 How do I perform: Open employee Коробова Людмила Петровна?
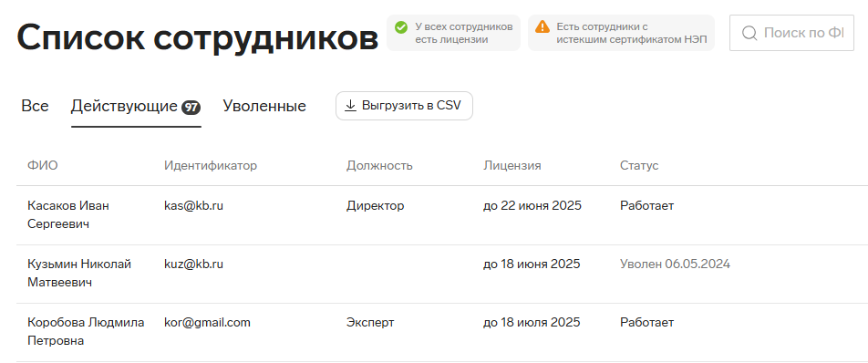86,331
